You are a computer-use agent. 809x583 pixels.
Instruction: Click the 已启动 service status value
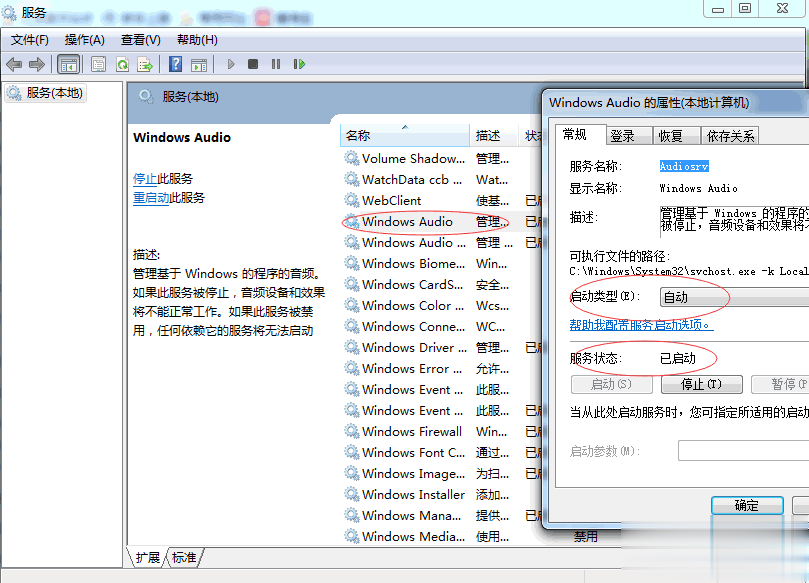678,358
